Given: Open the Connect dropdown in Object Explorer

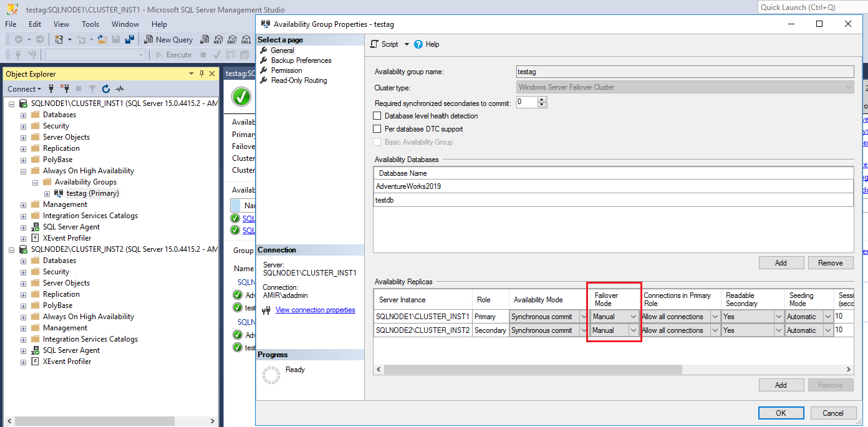Looking at the screenshot, I should [26, 89].
